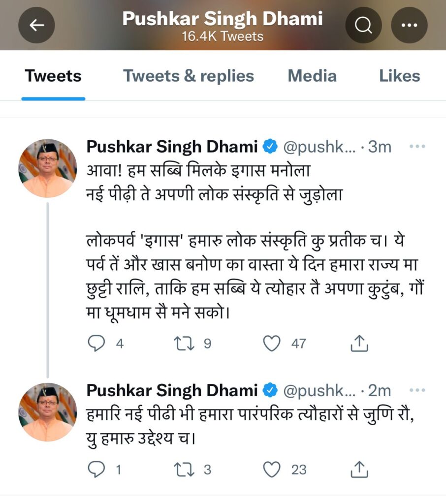Tap the back arrow button
The width and height of the screenshot is (446, 504).
point(36,25)
